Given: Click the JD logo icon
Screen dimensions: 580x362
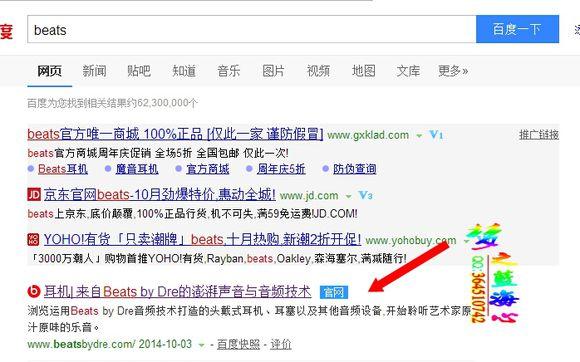Looking at the screenshot, I should 34,194.
